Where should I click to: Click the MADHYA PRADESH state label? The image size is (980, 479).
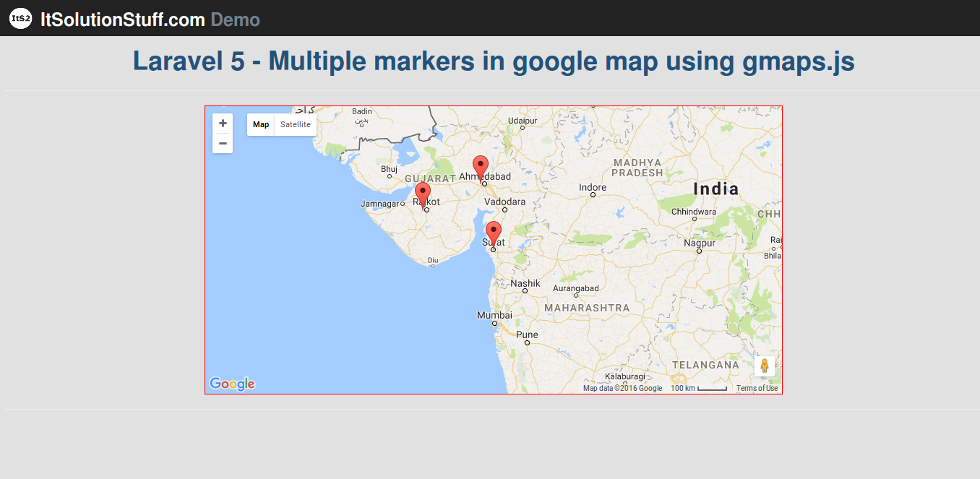(x=637, y=168)
